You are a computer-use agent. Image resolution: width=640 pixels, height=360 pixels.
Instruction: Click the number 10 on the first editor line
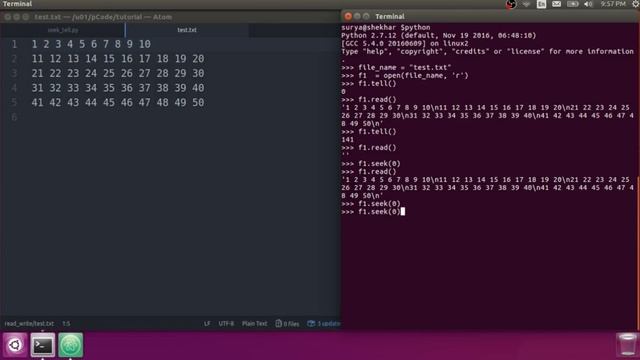point(144,44)
